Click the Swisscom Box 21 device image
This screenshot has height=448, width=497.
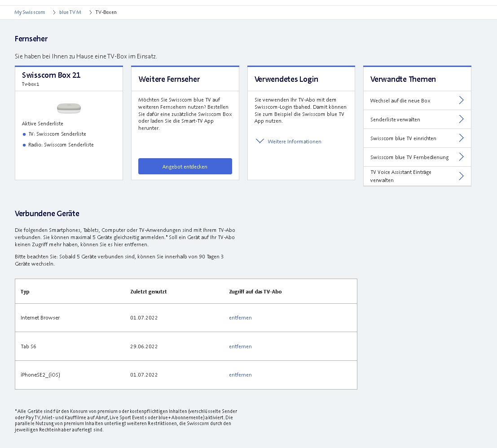pyautogui.click(x=69, y=108)
